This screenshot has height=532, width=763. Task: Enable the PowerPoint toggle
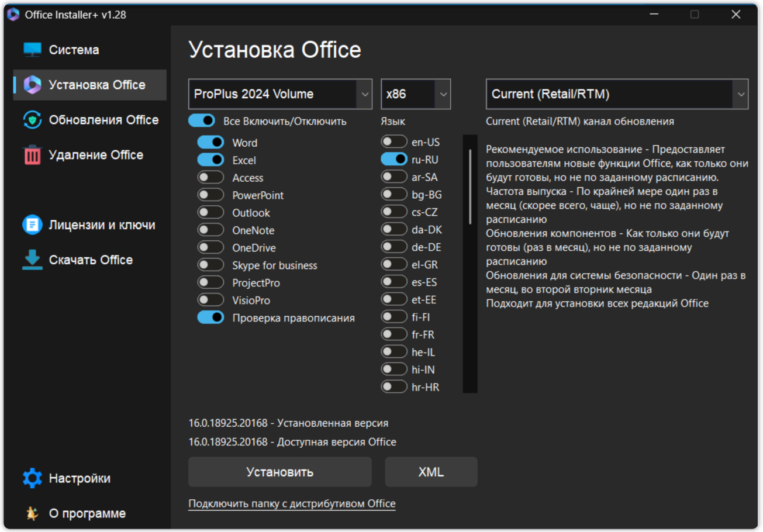point(211,195)
